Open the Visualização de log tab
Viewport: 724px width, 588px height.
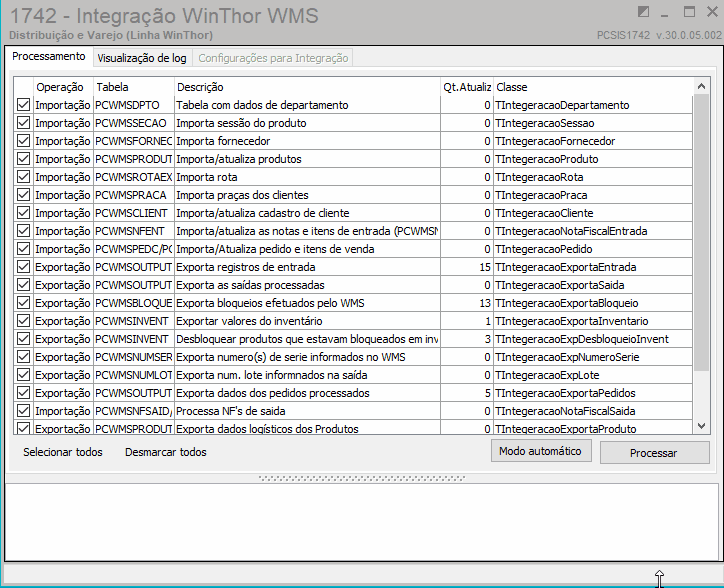pyautogui.click(x=142, y=58)
